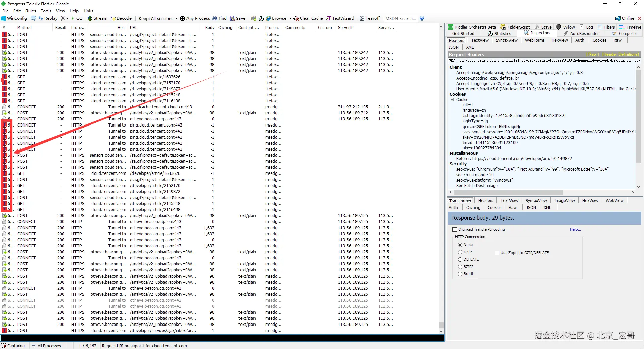This screenshot has height=349, width=644.
Task: Click the comment speech bubble icon
Action: coord(33,18)
